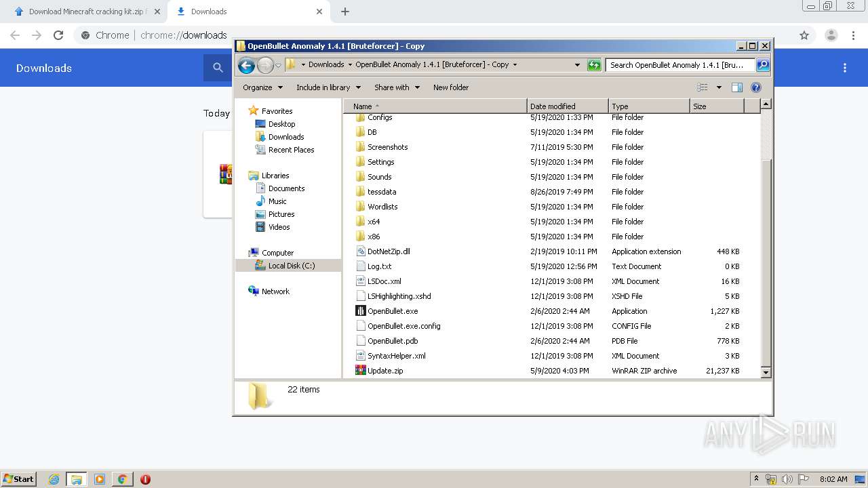Sort by Date modified column header

568,106
